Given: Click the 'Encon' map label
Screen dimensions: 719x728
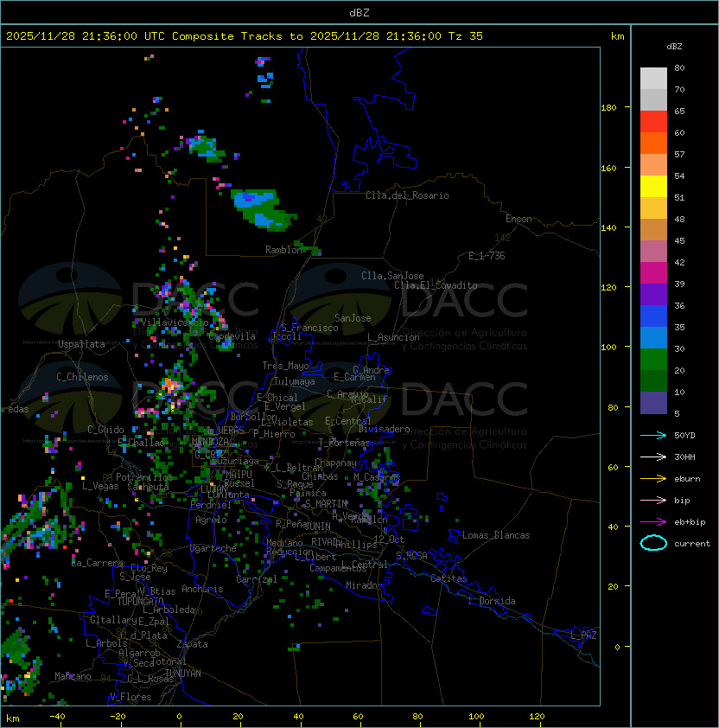Looking at the screenshot, I should coord(519,219).
